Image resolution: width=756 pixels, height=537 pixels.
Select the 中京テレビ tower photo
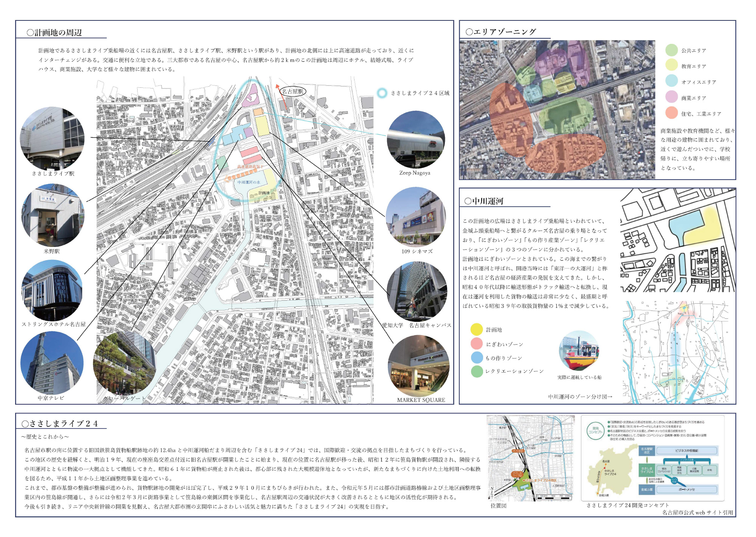(52, 363)
